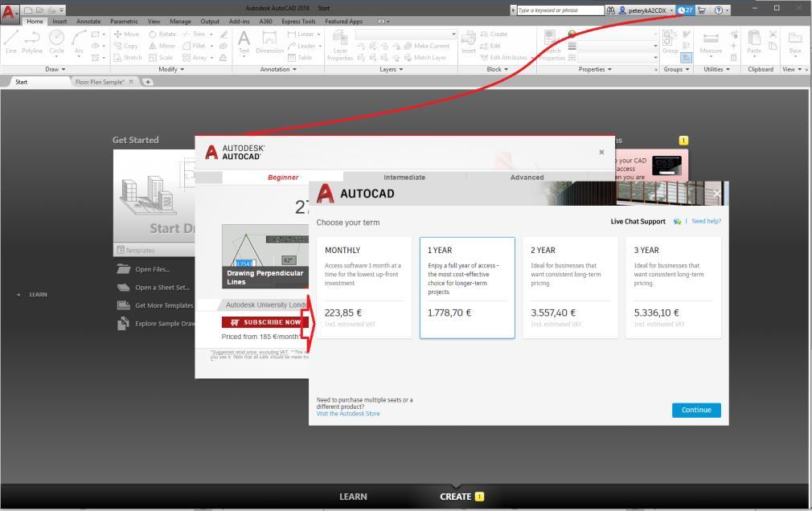Screen dimensions: 812x511
Task: Click the Match Properties tool
Action: pyautogui.click(x=552, y=46)
